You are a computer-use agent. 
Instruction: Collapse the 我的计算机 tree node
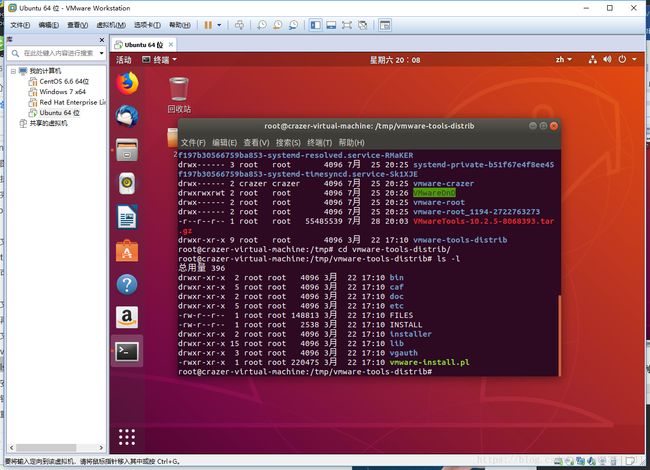13,71
